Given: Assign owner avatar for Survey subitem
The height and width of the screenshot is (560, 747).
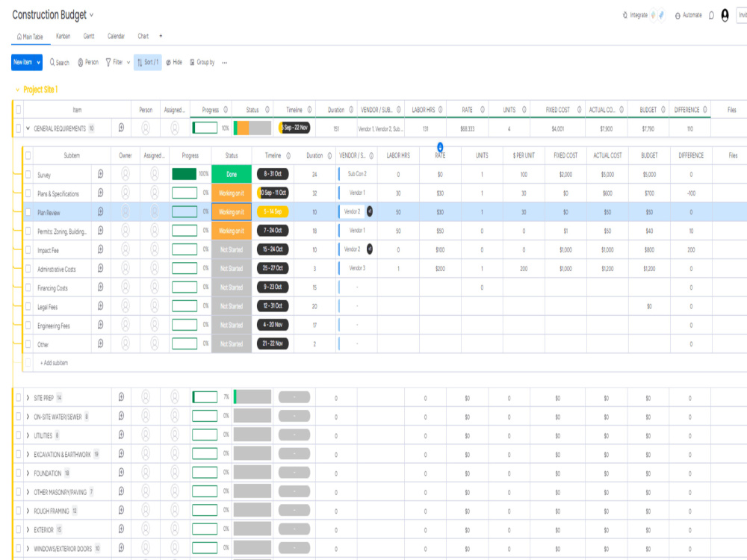Looking at the screenshot, I should coord(125,174).
